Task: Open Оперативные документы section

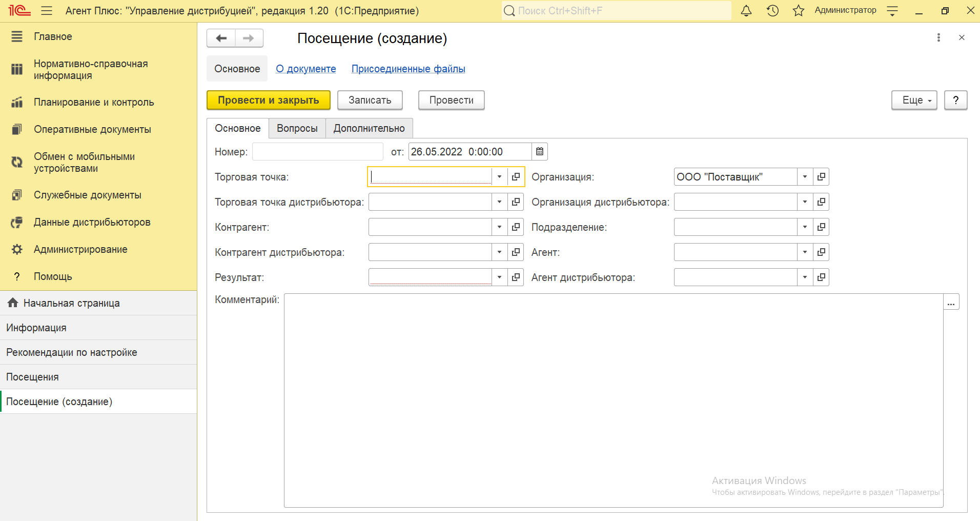Action: pyautogui.click(x=98, y=129)
